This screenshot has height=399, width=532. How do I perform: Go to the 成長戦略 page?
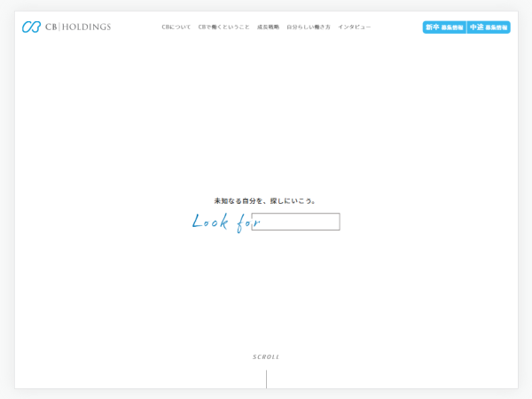coord(268,27)
